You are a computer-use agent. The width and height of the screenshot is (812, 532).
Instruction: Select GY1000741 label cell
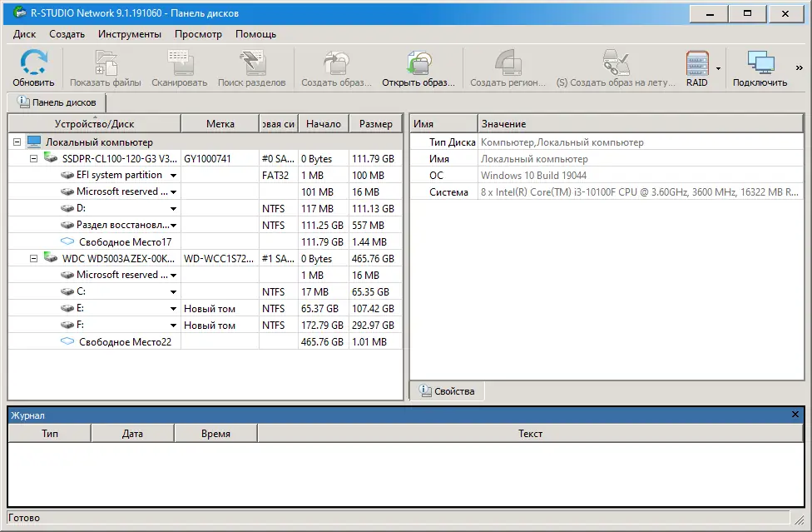point(220,158)
